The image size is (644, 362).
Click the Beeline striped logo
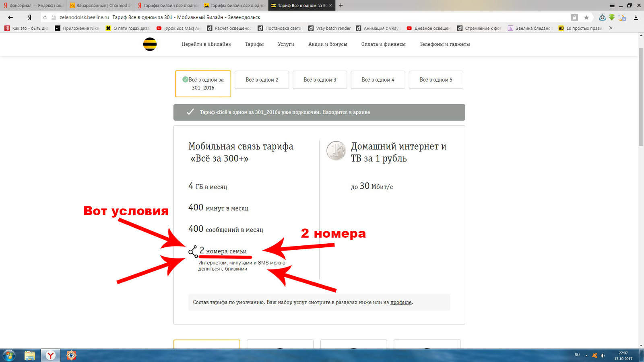(x=150, y=44)
